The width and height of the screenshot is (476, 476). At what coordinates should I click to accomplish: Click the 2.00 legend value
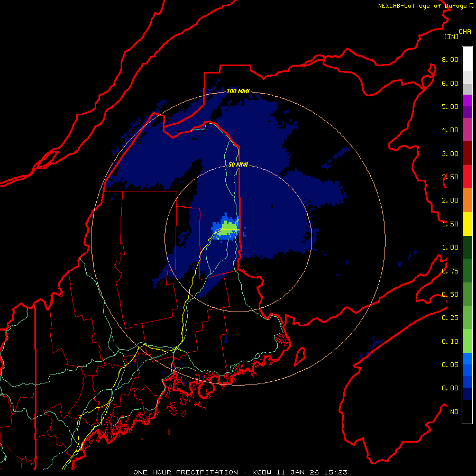[x=450, y=200]
